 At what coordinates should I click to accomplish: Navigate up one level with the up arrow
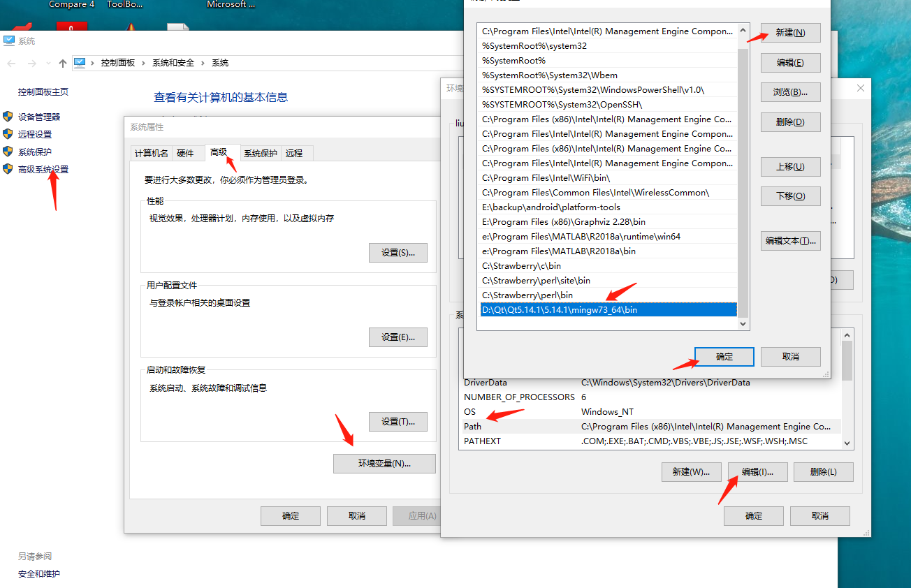62,62
